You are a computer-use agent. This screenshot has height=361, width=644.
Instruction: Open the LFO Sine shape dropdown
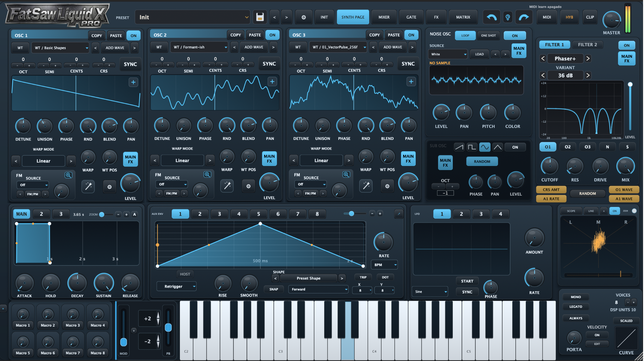point(430,292)
